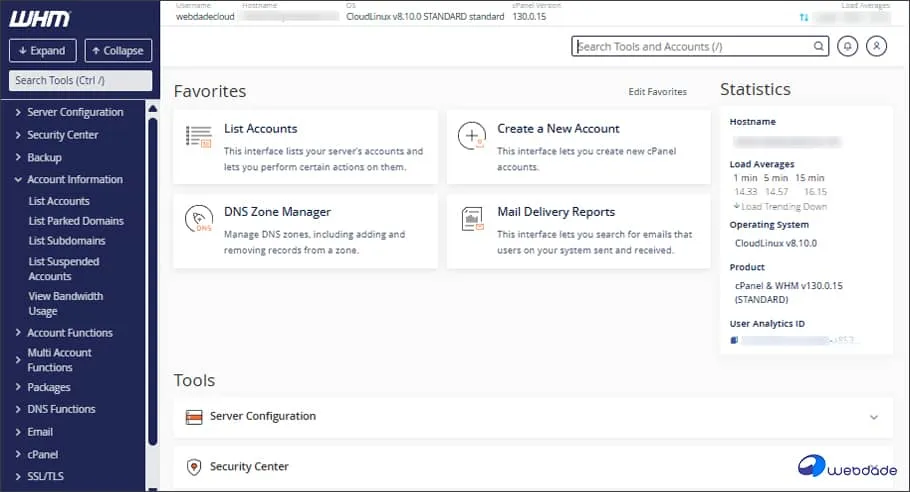
Task: Open the DNS Zone Manager icon
Action: click(x=199, y=220)
